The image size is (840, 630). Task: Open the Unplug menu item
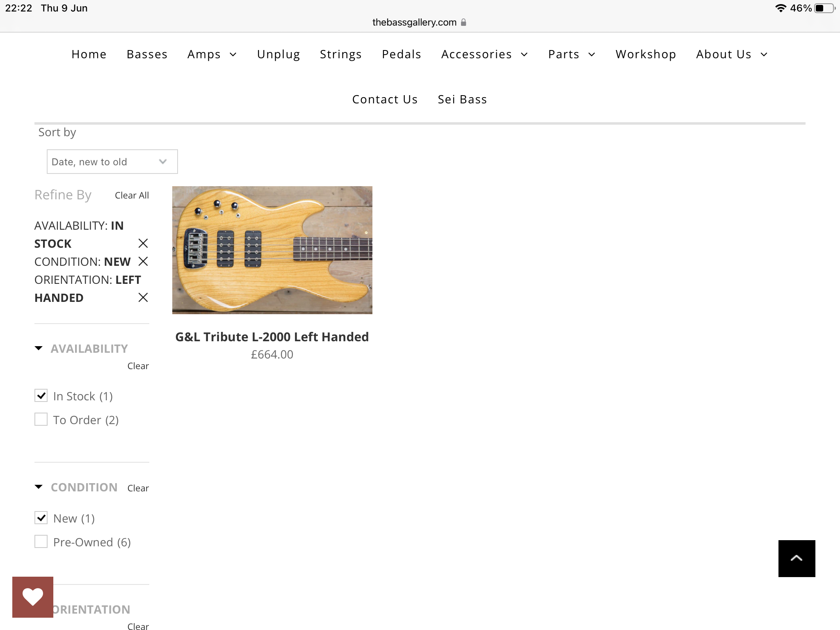point(278,55)
